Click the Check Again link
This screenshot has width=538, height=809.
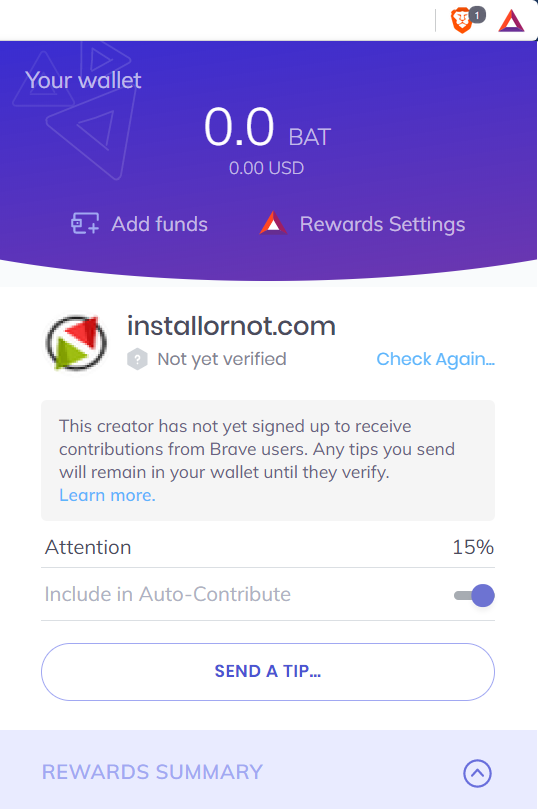click(x=435, y=359)
